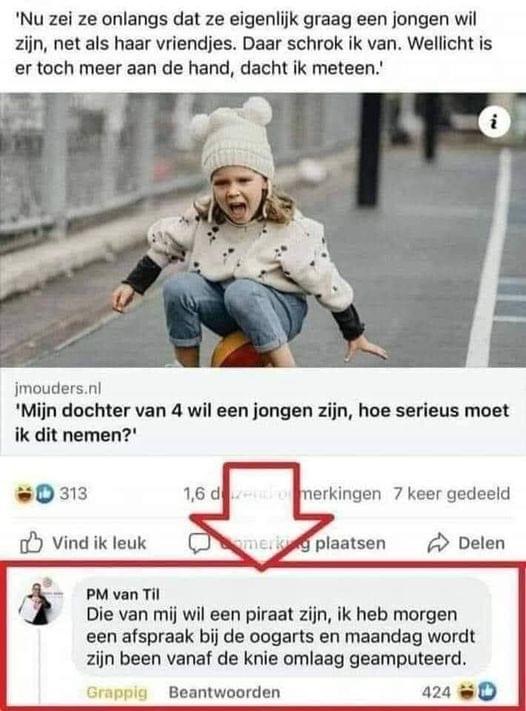Open the 313 reactions count

[73, 494]
